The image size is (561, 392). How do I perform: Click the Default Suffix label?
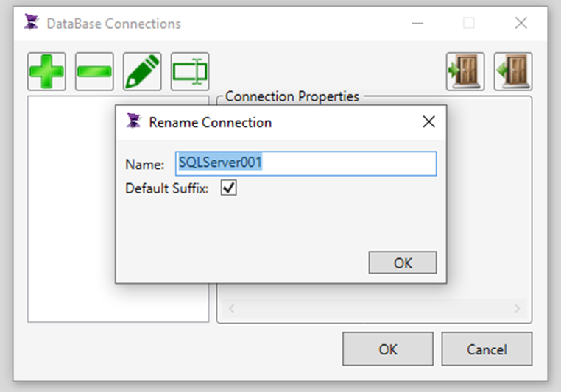coord(166,188)
